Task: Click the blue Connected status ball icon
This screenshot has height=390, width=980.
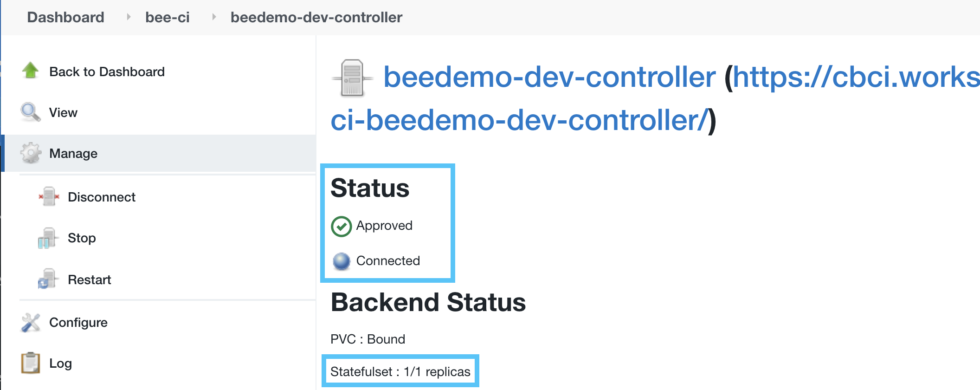Action: (341, 261)
